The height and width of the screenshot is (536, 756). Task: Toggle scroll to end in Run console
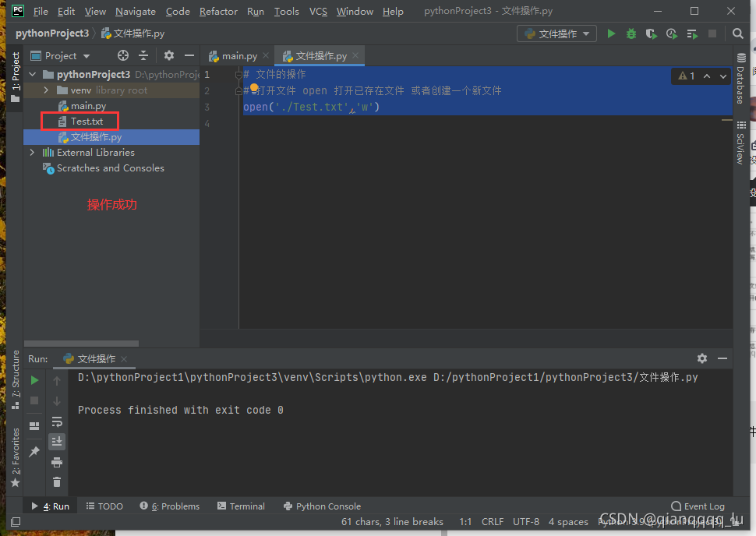tap(57, 442)
